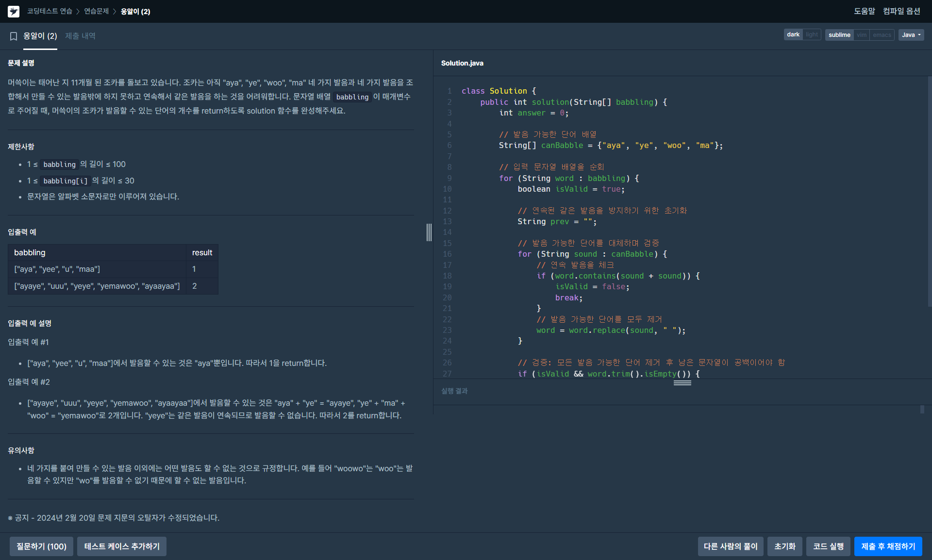
Task: Go to the 연습문제 breadcrumb link
Action: (96, 11)
